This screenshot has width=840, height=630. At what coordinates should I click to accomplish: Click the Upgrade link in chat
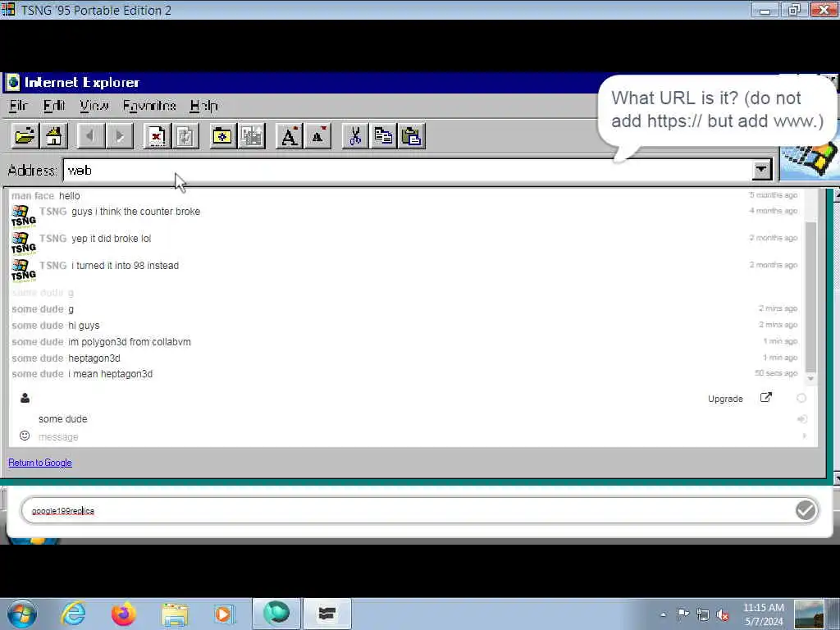[725, 399]
